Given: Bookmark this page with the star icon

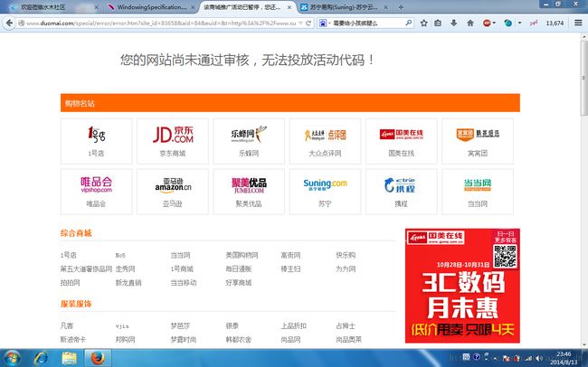Looking at the screenshot, I should (423, 24).
